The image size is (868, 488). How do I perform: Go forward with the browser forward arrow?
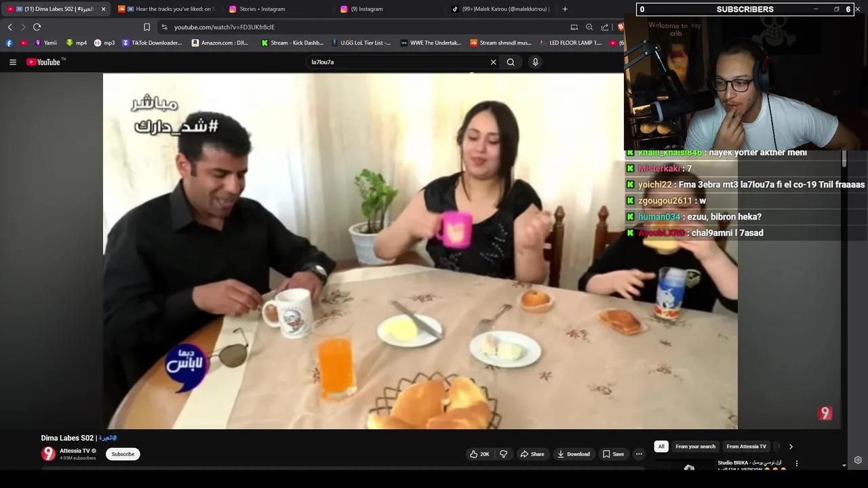click(23, 27)
